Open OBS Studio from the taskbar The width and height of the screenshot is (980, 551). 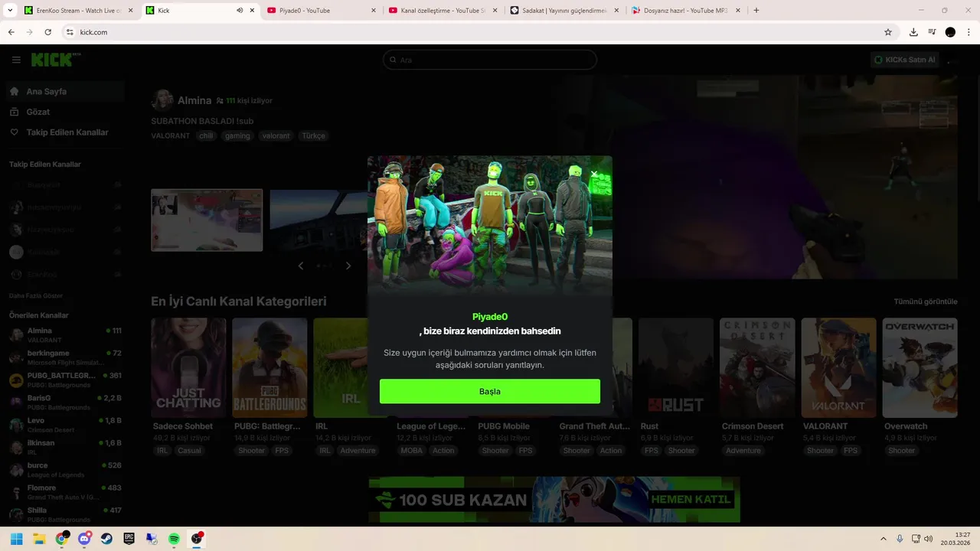[x=197, y=539]
